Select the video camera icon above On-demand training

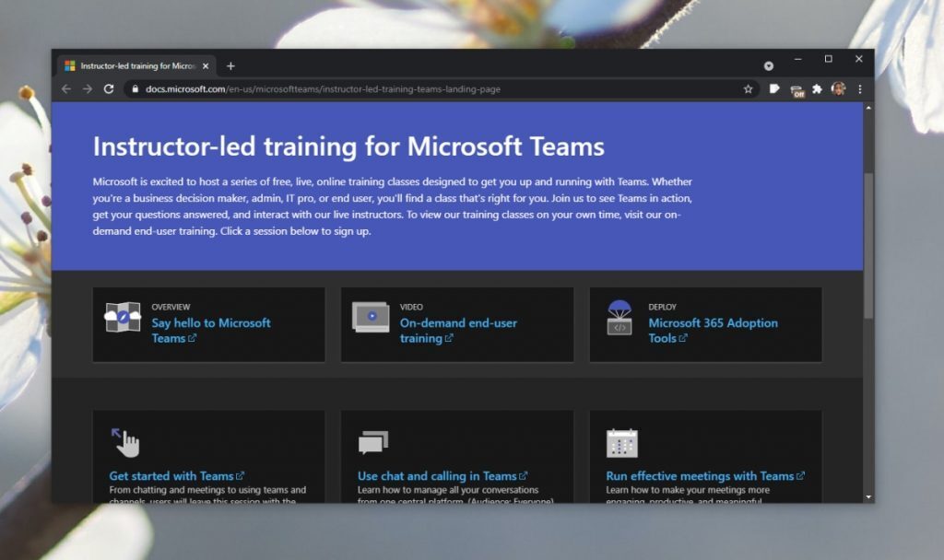[x=372, y=316]
